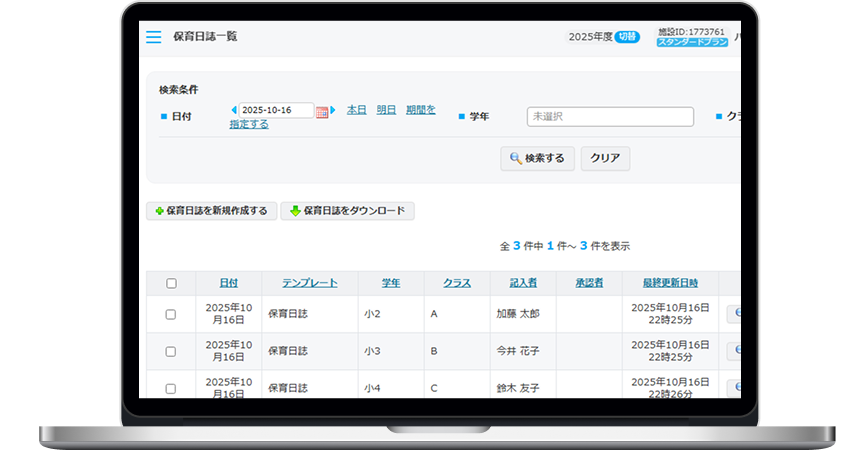Sort table by 日付 column header

coord(228,283)
